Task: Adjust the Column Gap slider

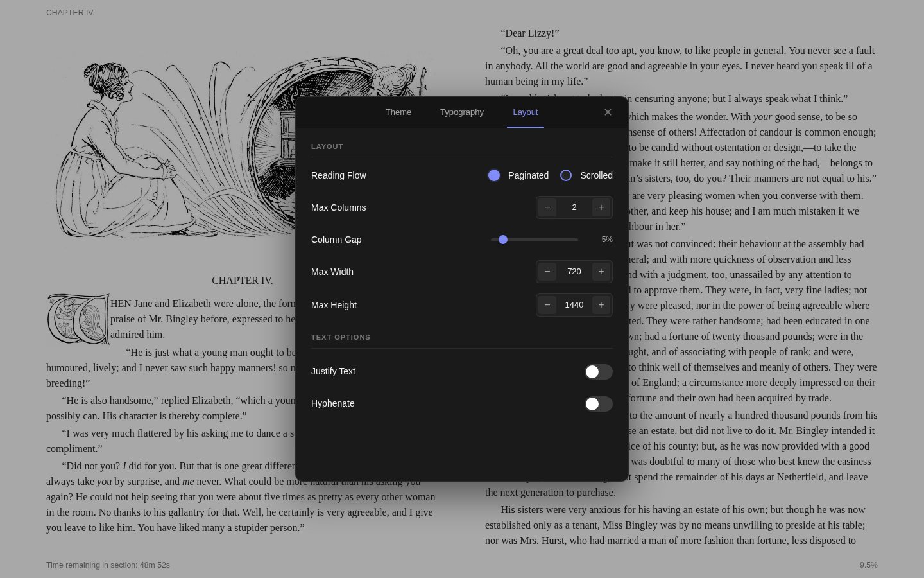Action: [x=535, y=240]
